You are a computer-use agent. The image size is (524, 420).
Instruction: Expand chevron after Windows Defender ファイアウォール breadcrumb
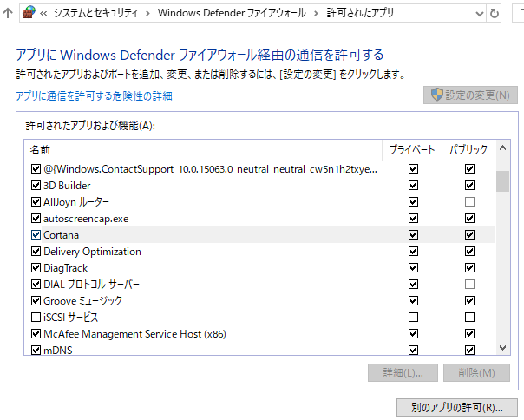[x=316, y=13]
